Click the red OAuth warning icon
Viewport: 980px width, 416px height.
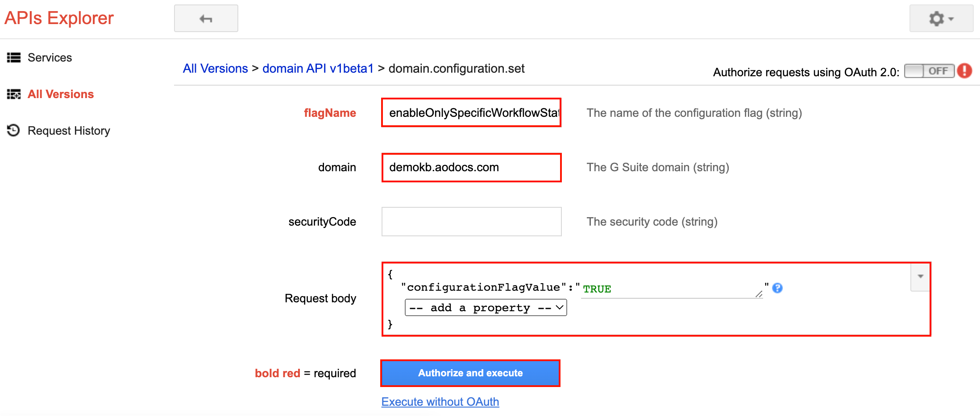click(964, 71)
